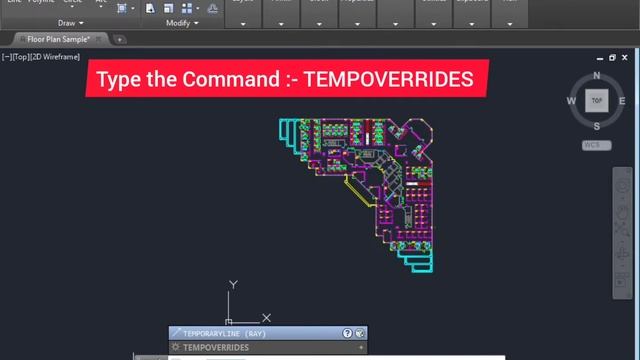Screen dimensions: 640x360
Task: Rotate view to North on ViewCube compass
Action: coord(597,76)
